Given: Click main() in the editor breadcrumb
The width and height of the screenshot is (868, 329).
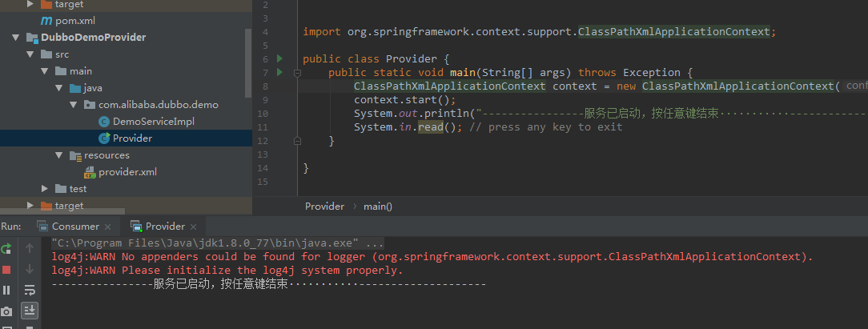Looking at the screenshot, I should [x=377, y=207].
